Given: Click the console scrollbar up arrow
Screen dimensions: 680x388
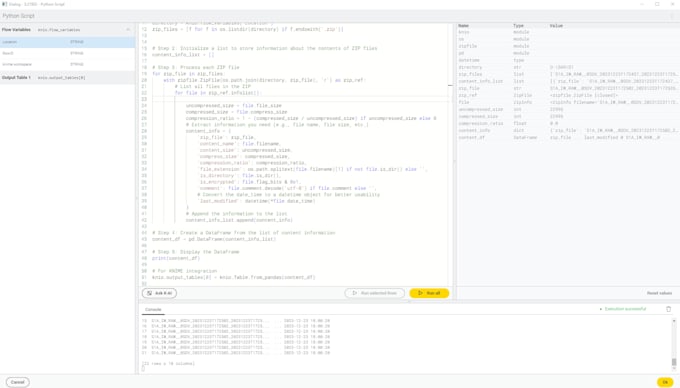Looking at the screenshot, I should pyautogui.click(x=674, y=321).
